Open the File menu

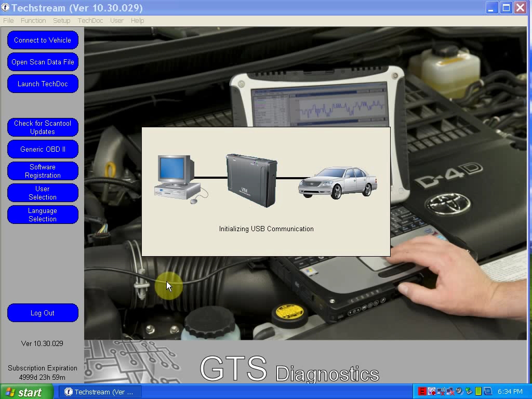point(8,21)
